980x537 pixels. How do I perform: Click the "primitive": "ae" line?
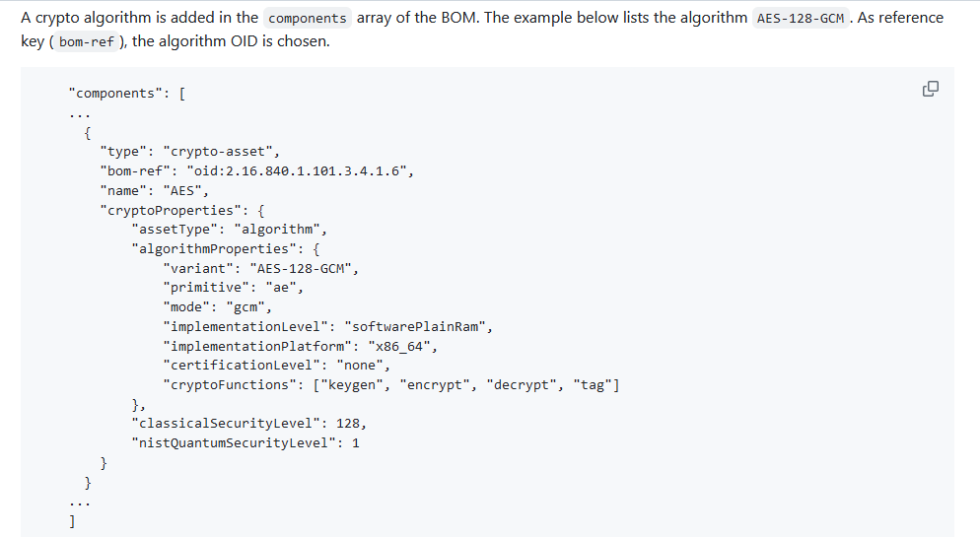[x=233, y=288]
